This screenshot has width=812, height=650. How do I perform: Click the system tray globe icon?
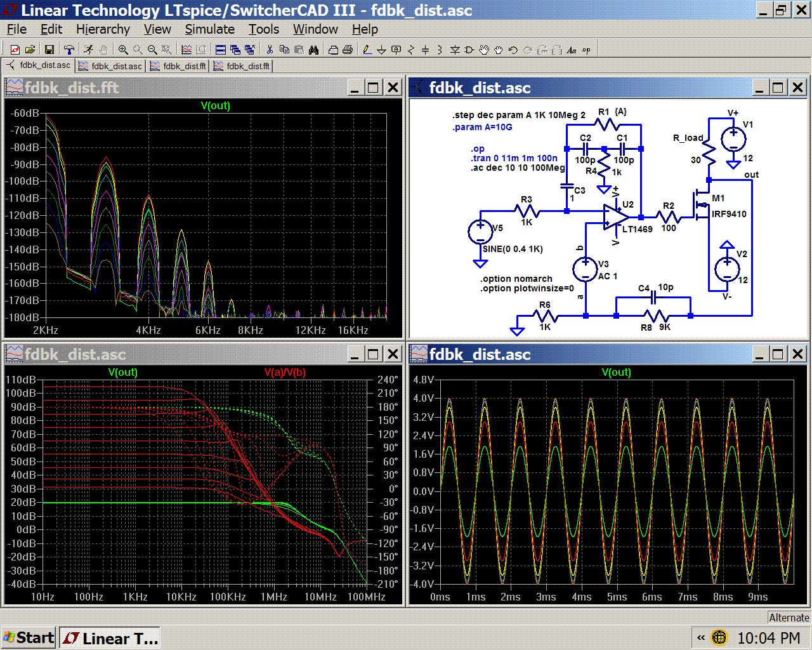pyautogui.click(x=719, y=638)
